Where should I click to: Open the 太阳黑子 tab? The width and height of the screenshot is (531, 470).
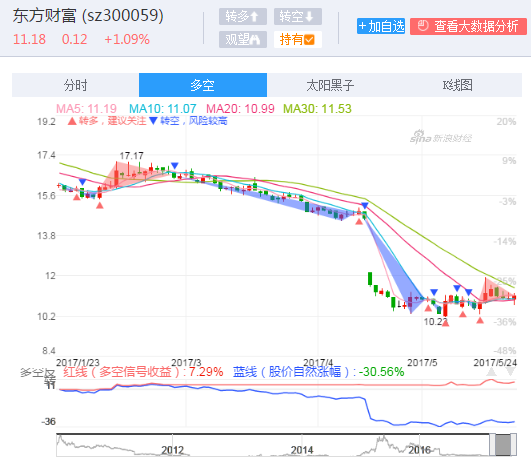[x=330, y=85]
